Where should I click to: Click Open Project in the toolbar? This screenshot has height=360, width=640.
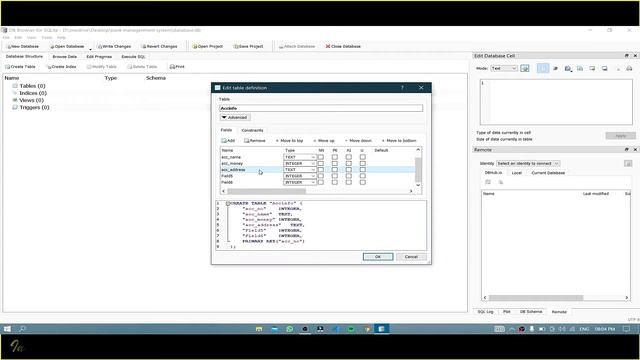[x=207, y=47]
